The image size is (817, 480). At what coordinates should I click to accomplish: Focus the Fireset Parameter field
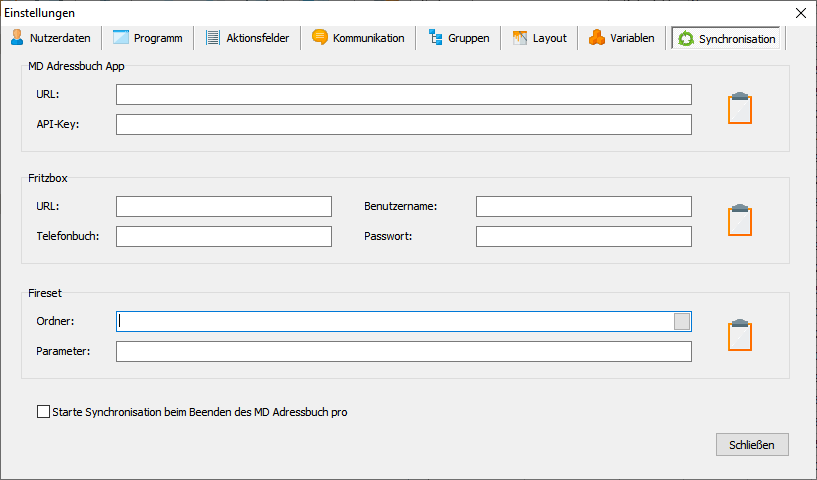click(x=403, y=351)
